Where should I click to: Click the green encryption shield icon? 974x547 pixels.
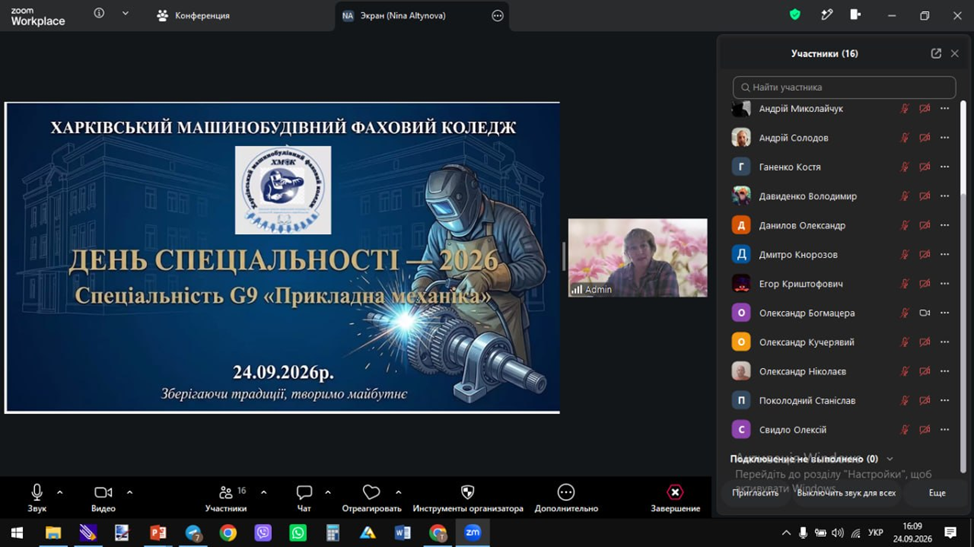(x=794, y=15)
